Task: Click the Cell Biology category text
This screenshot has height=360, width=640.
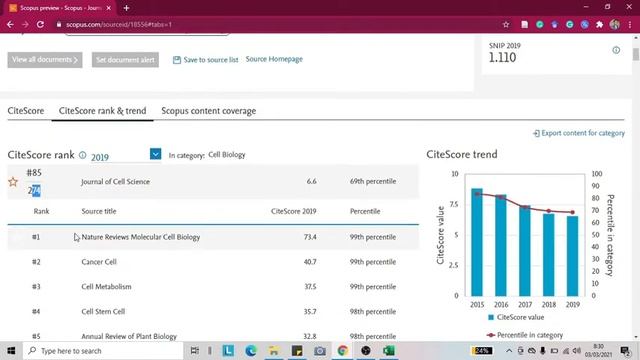Action: (x=227, y=155)
